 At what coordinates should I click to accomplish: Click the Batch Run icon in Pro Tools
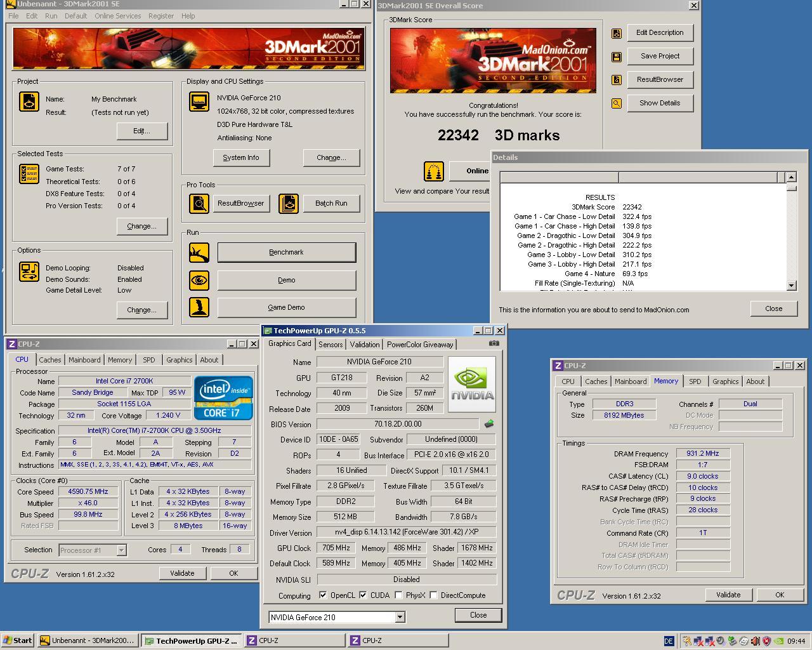(289, 203)
